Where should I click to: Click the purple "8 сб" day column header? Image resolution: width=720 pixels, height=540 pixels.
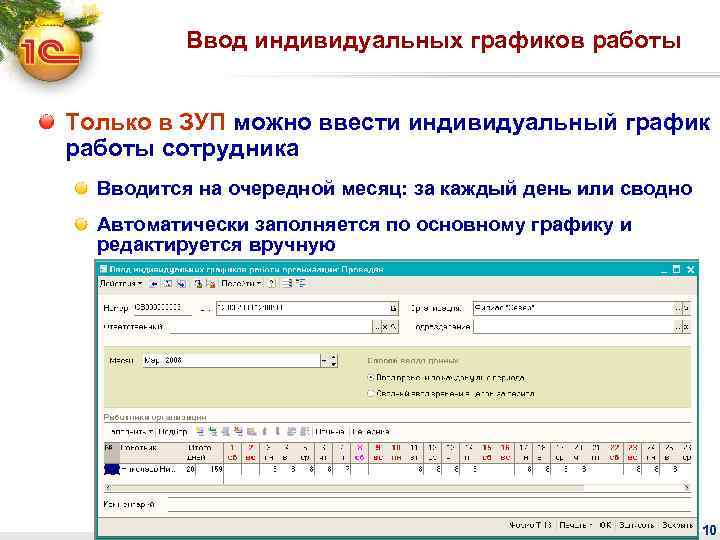click(360, 452)
